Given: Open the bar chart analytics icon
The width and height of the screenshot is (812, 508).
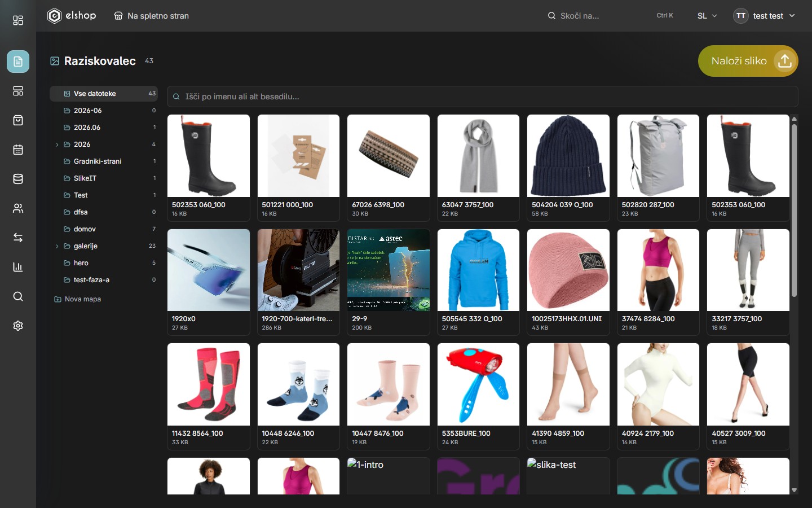Looking at the screenshot, I should tap(18, 267).
